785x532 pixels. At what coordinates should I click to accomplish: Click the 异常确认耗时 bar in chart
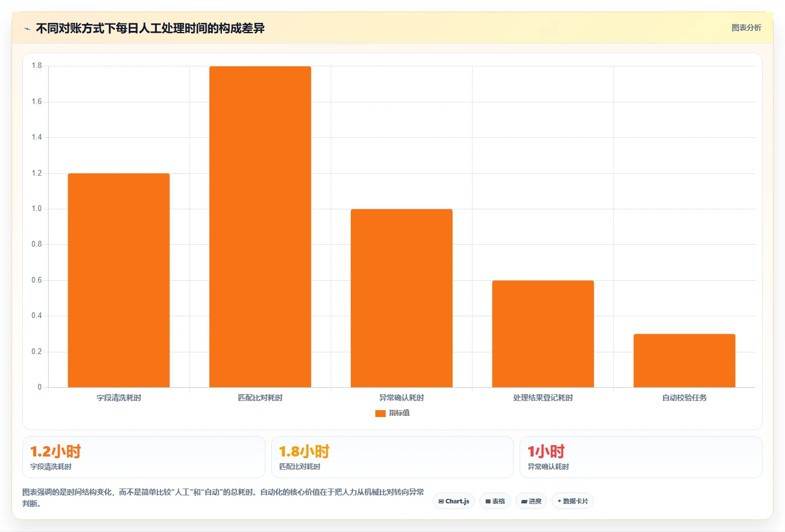(402, 298)
